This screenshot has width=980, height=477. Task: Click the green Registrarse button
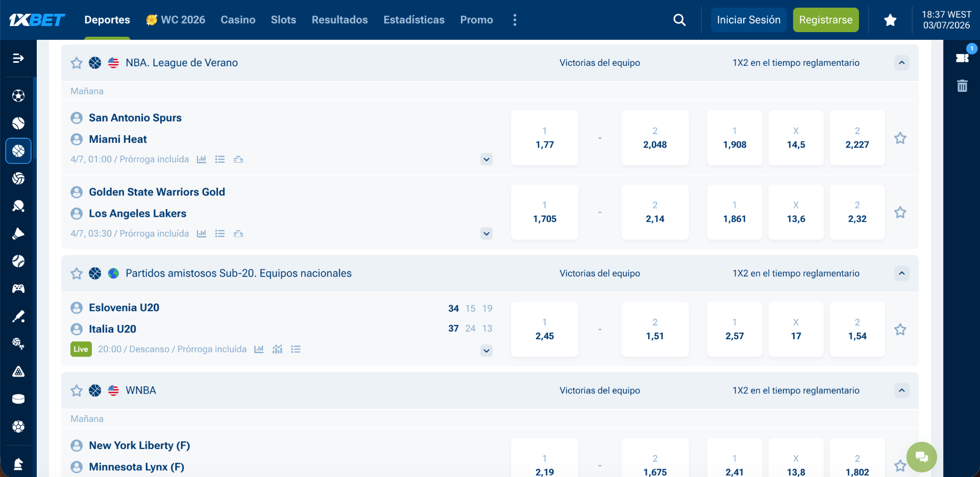click(x=825, y=20)
